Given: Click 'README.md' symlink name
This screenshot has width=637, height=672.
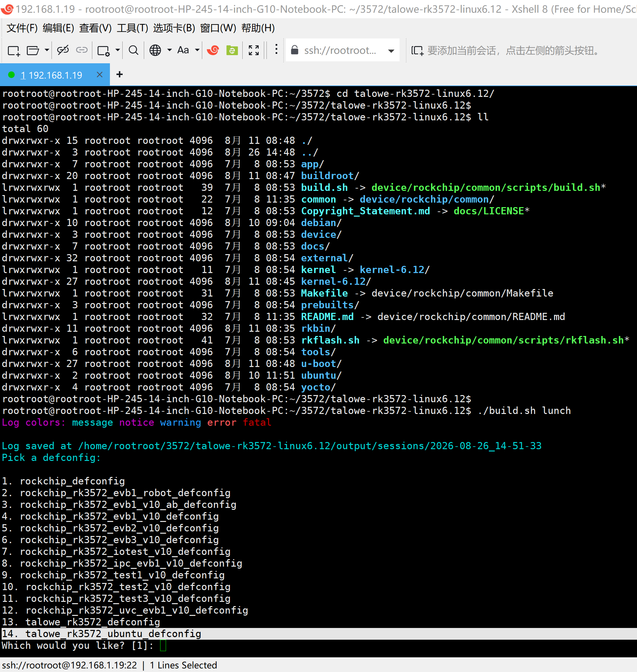Looking at the screenshot, I should tap(327, 316).
